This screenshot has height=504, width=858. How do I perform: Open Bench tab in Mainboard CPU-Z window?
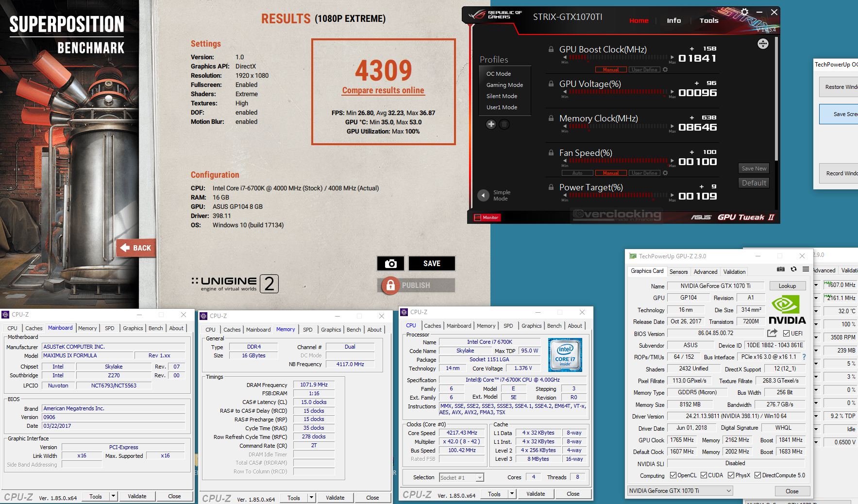tap(155, 328)
